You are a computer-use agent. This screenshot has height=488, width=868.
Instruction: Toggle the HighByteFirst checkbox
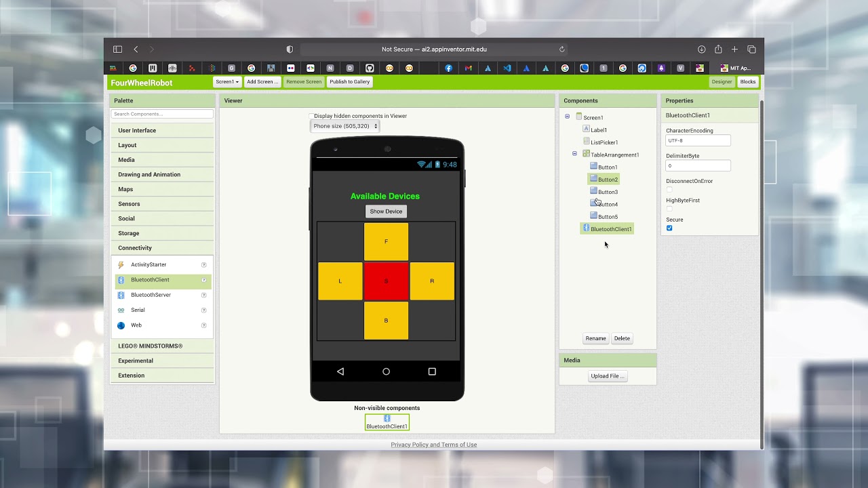(669, 209)
